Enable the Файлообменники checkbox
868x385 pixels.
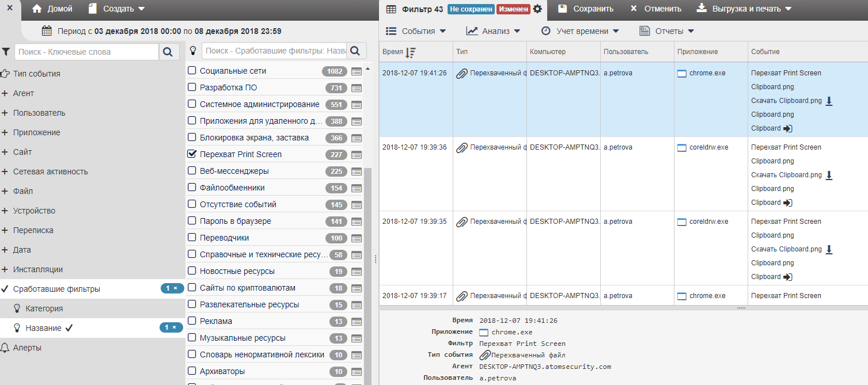pos(192,188)
